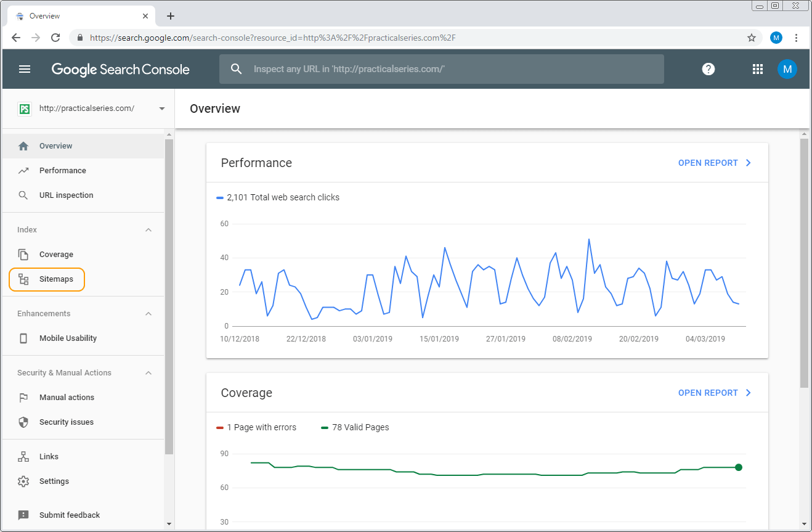Open Security issues page
The height and width of the screenshot is (532, 812).
pyautogui.click(x=83, y=422)
